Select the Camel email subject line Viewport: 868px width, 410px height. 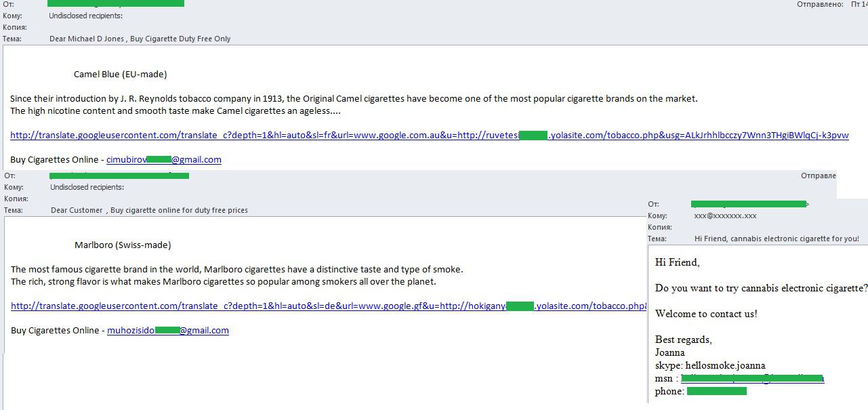[x=140, y=39]
